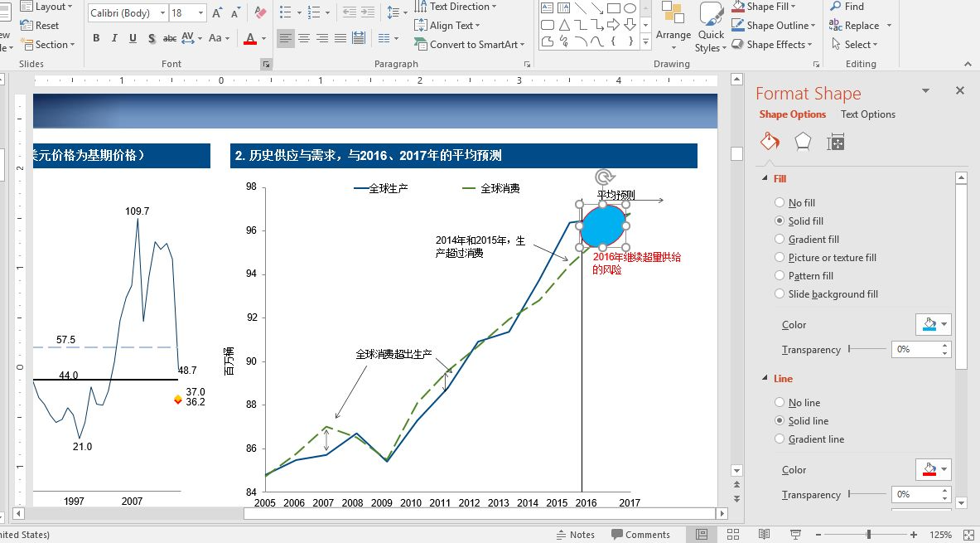Select the Triangle shape in gallery

[564, 25]
